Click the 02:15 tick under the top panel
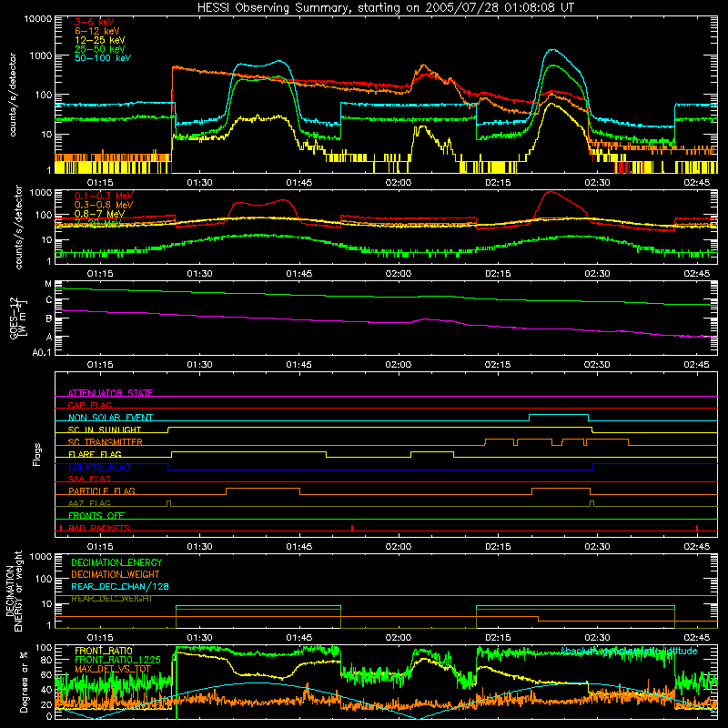728x728 pixels. tap(498, 183)
